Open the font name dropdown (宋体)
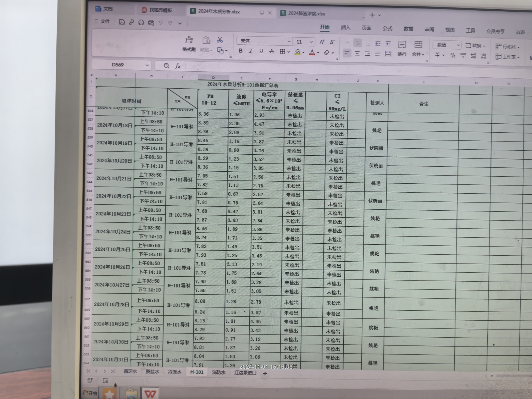532x399 pixels. click(289, 41)
